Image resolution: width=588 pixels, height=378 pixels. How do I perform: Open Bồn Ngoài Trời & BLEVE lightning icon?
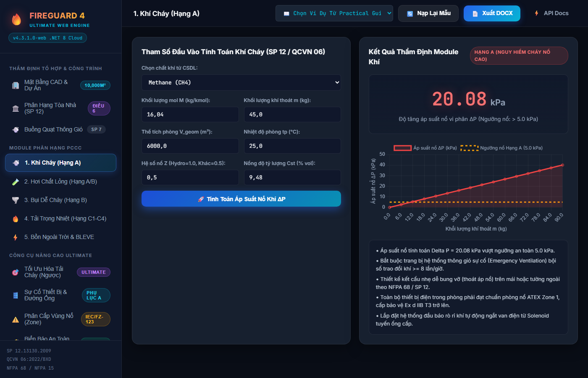(16, 237)
